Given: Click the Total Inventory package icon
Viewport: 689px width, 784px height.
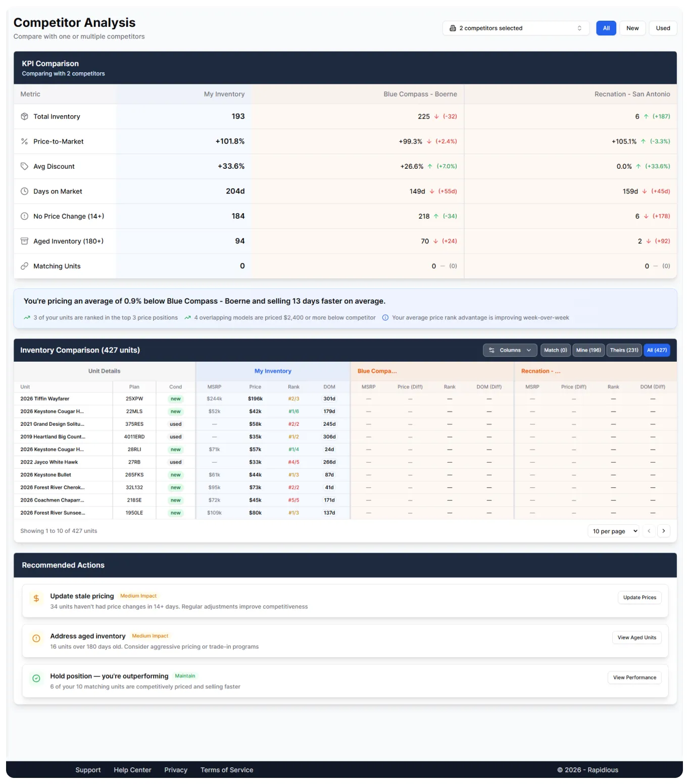Looking at the screenshot, I should [25, 116].
